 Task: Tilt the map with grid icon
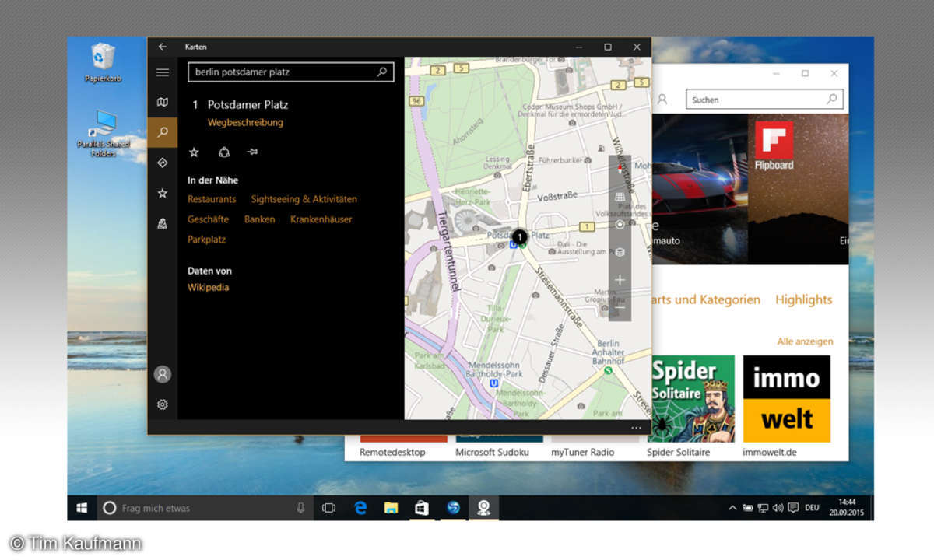coord(620,197)
